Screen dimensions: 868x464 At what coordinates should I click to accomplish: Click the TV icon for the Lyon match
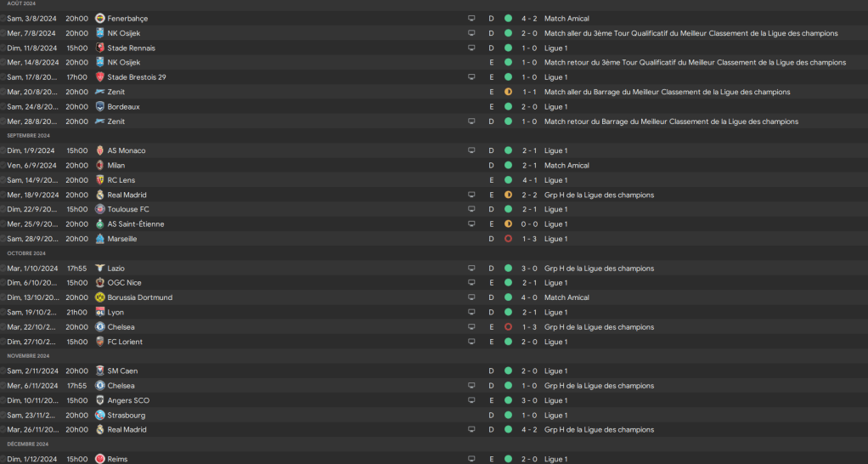(471, 313)
